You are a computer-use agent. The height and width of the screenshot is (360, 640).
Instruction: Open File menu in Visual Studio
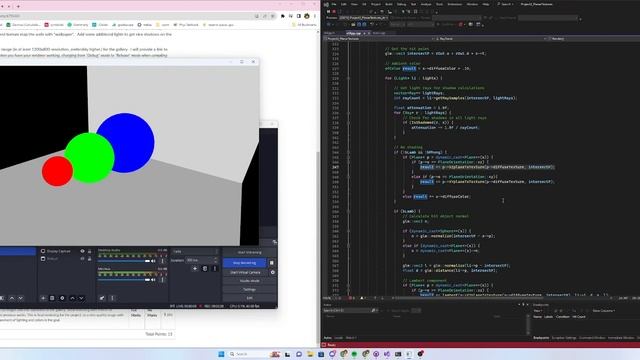(333, 4)
